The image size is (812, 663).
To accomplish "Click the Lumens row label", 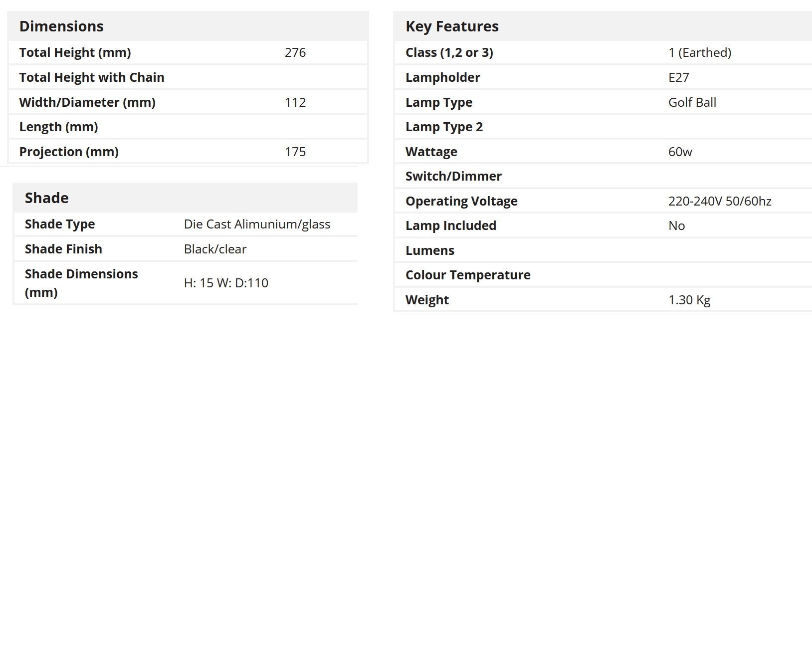I will click(430, 250).
